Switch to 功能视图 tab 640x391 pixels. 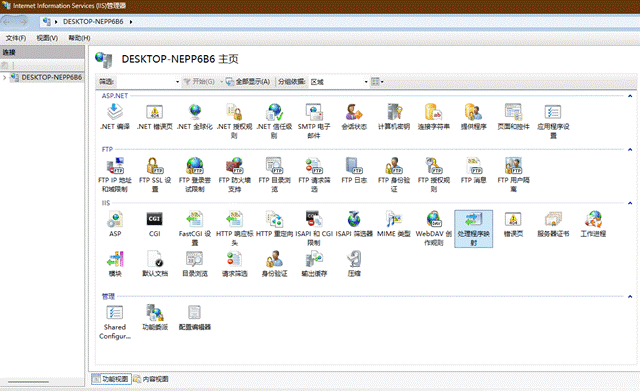(x=111, y=379)
